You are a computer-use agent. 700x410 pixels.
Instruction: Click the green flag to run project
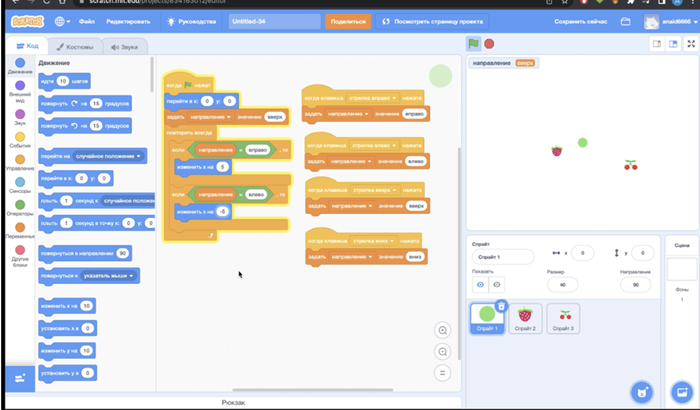point(473,43)
